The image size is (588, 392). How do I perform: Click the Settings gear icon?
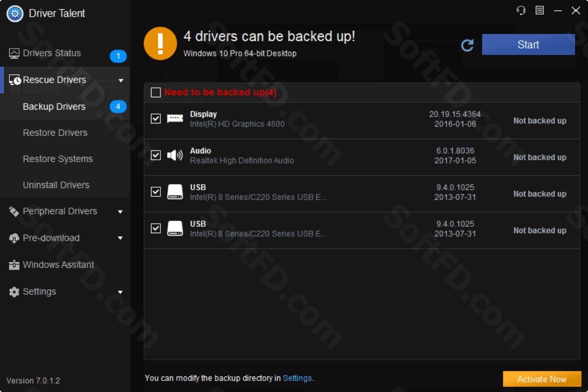14,292
